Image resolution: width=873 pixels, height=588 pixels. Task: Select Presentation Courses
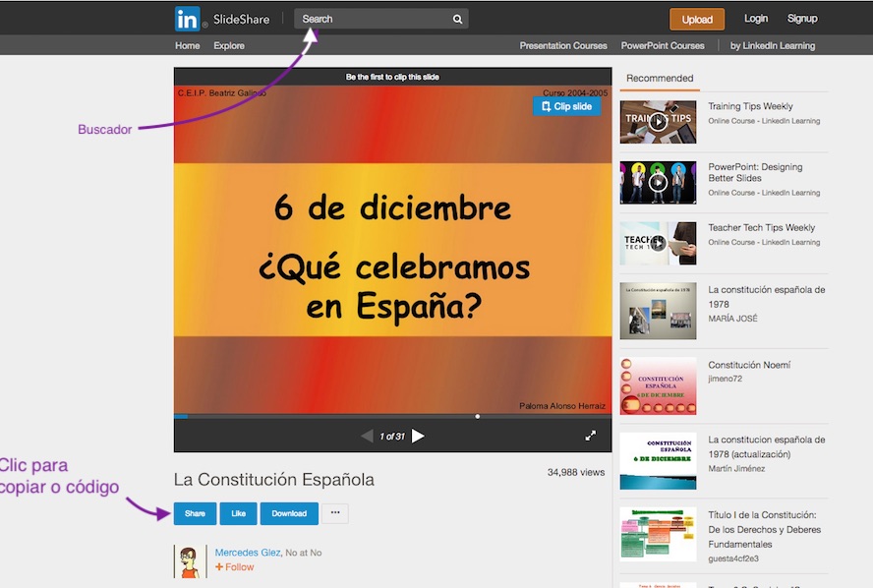[x=563, y=45]
